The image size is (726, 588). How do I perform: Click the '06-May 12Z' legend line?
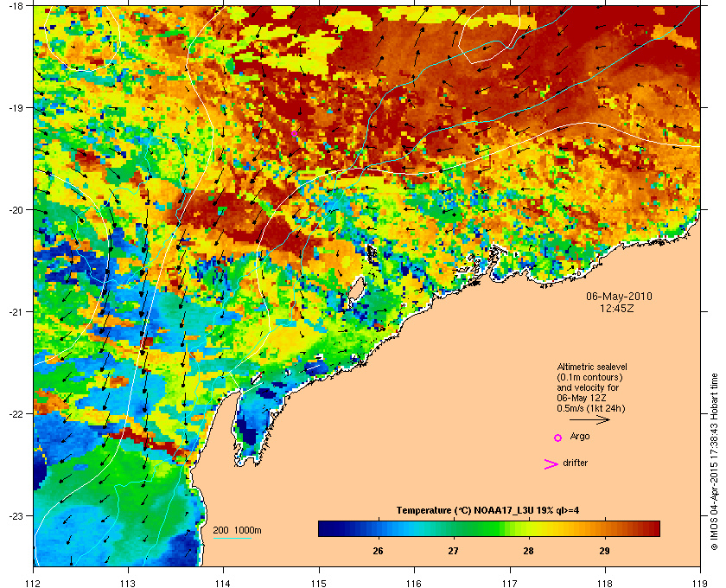point(582,399)
